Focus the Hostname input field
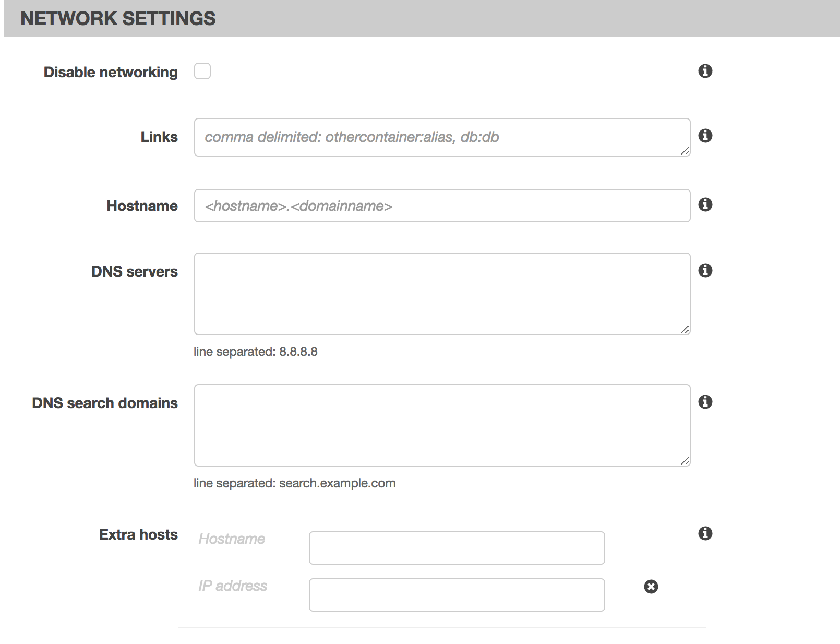Image resolution: width=840 pixels, height=644 pixels. click(442, 206)
